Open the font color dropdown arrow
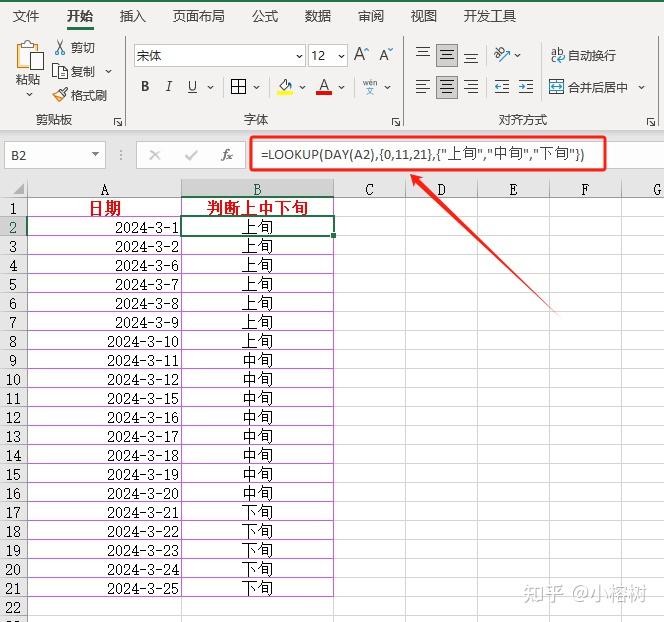 (x=342, y=87)
